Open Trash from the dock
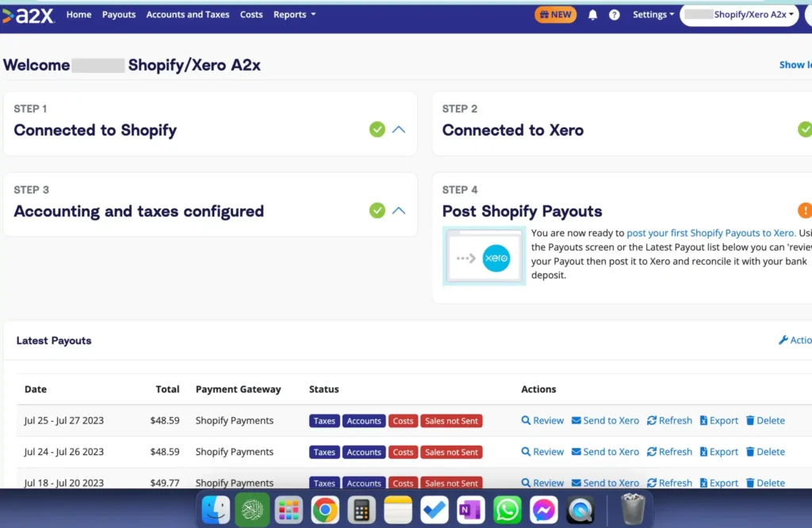The image size is (812, 528). click(x=633, y=509)
